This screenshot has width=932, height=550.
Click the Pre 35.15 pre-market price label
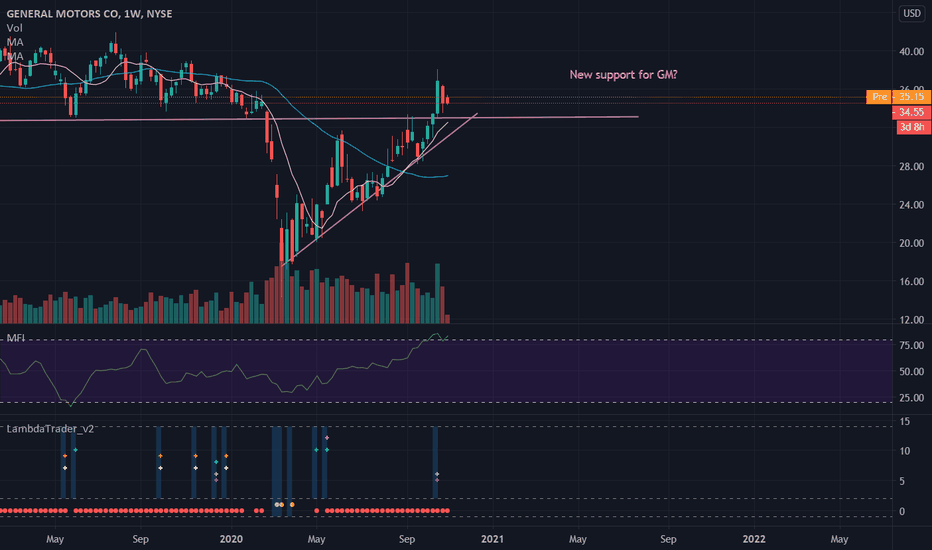coord(899,96)
